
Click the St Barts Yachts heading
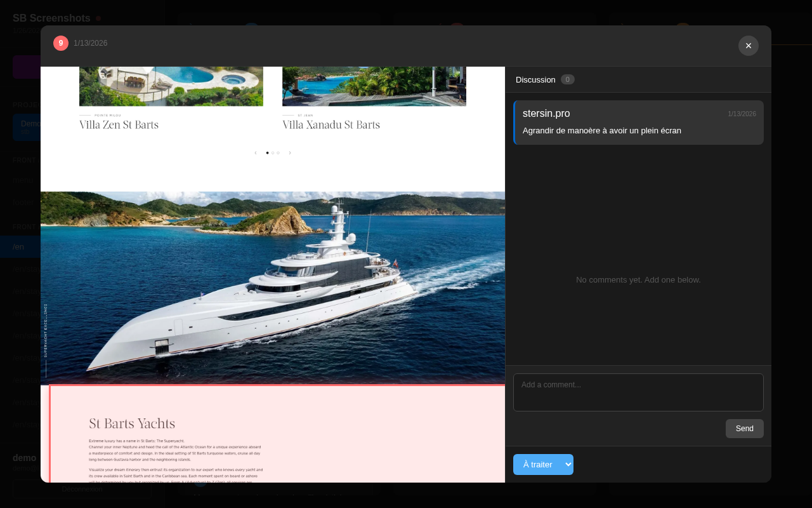[132, 424]
